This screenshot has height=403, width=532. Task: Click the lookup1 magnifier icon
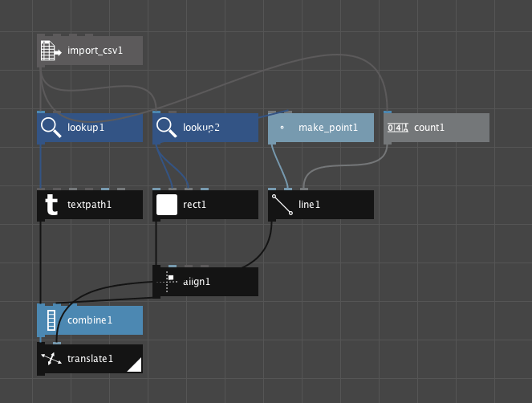51,128
